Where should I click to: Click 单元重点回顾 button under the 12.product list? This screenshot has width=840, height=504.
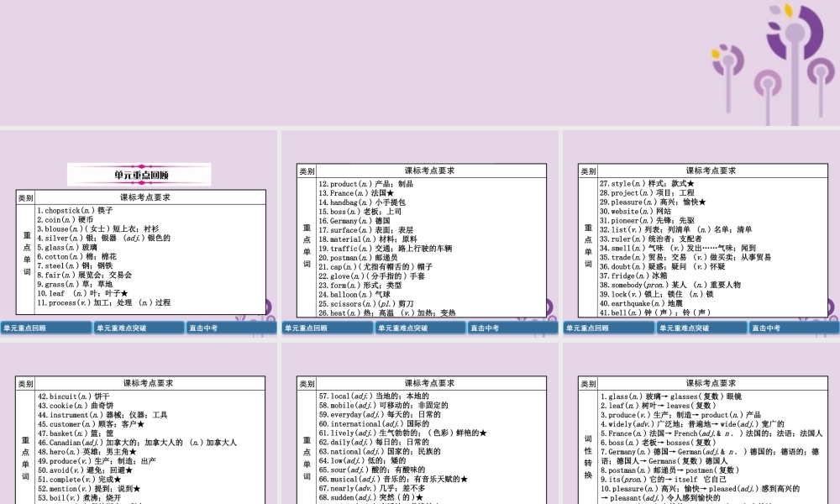coord(328,328)
